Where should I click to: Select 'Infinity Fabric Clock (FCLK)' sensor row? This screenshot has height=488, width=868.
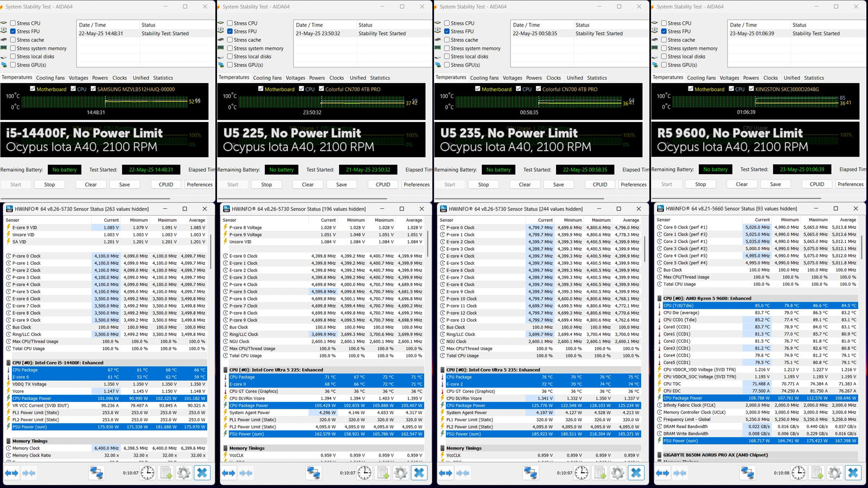coord(757,405)
